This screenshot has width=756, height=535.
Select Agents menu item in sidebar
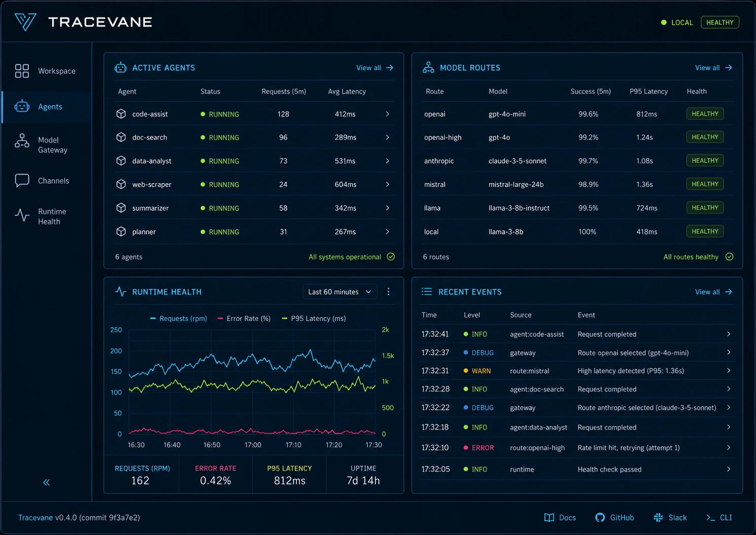(x=46, y=106)
